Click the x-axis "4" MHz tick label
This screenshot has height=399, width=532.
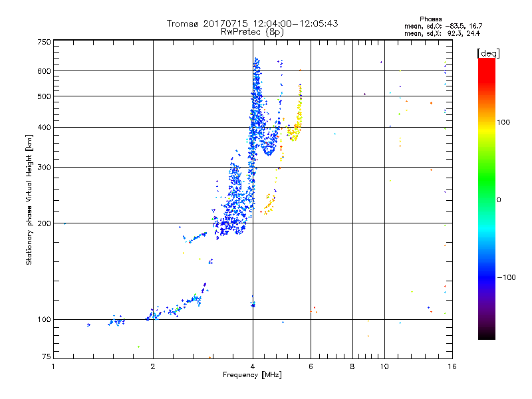(x=253, y=366)
